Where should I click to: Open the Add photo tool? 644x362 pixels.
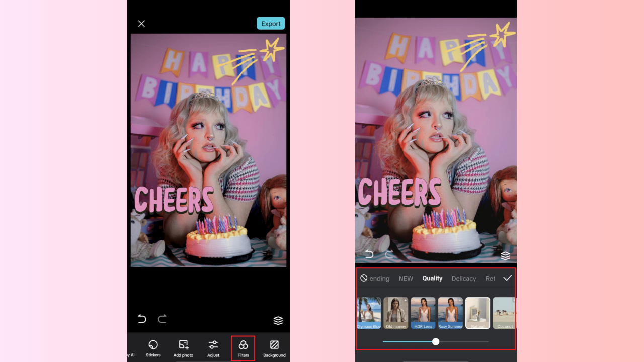pyautogui.click(x=183, y=348)
